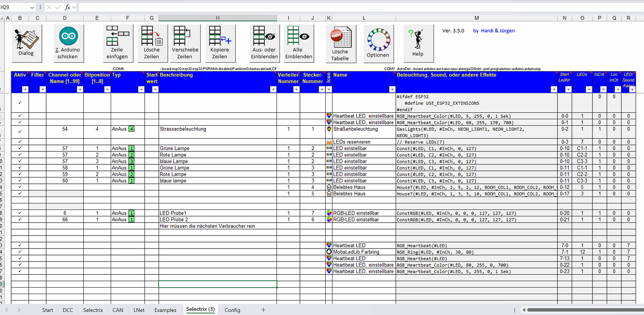Toggle Aktiv checkmark in Strassenbeleuchtung row
Viewport: 644px width, 315px height.
[20, 131]
